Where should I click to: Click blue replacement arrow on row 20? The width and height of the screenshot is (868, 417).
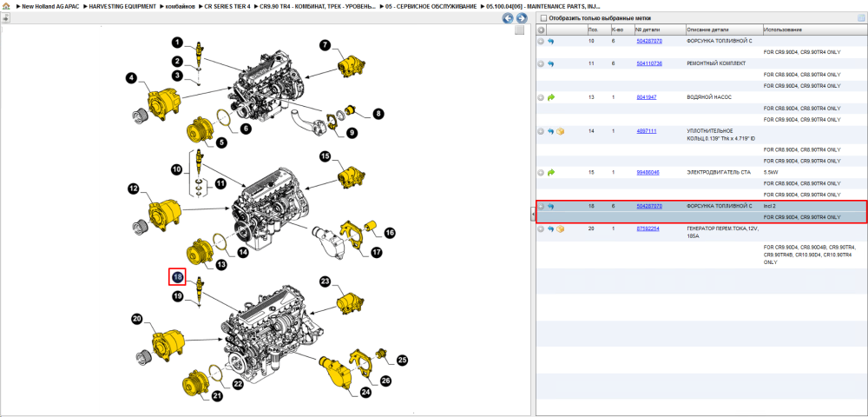[551, 228]
